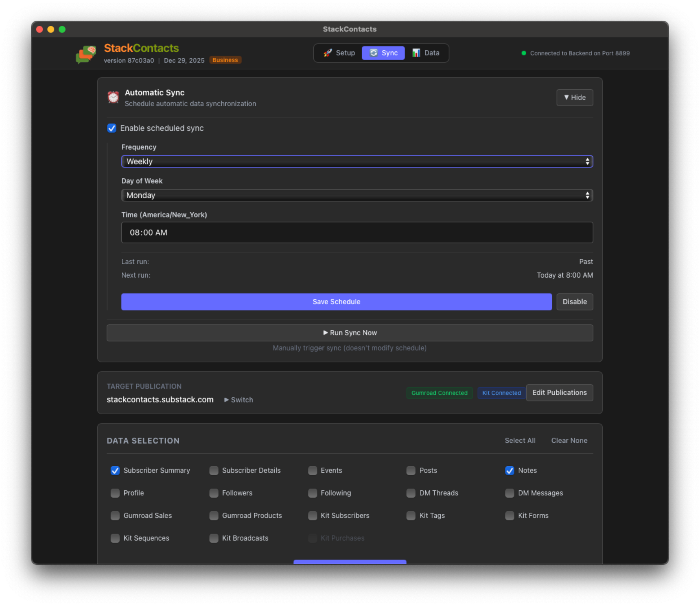Click the Gumroad Connected status badge
The width and height of the screenshot is (700, 606).
[x=439, y=393]
